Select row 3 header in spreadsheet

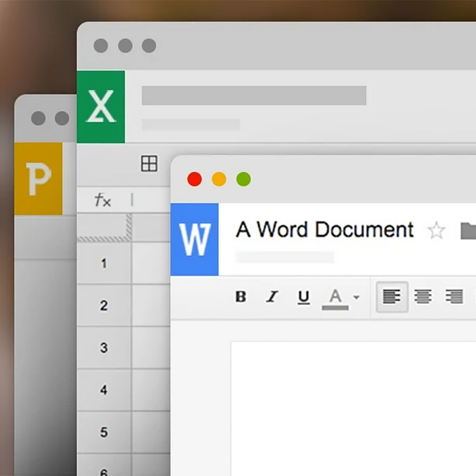pos(104,347)
